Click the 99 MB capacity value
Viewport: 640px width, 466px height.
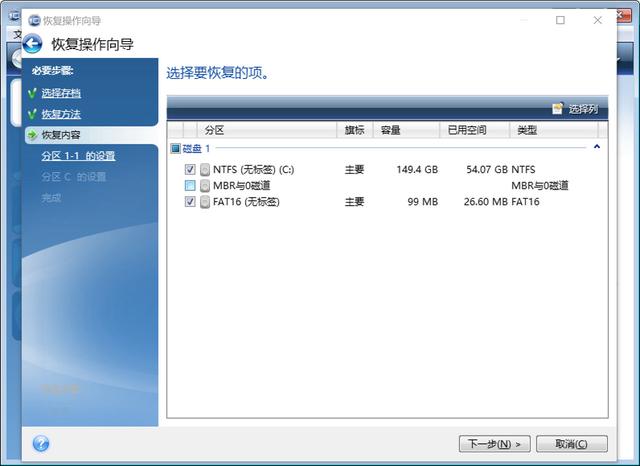pos(423,202)
